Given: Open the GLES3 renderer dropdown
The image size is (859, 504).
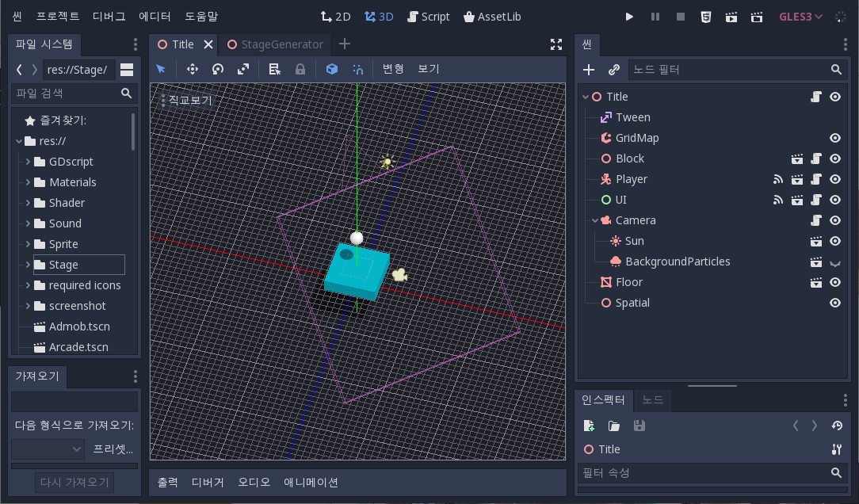Looking at the screenshot, I should point(800,17).
